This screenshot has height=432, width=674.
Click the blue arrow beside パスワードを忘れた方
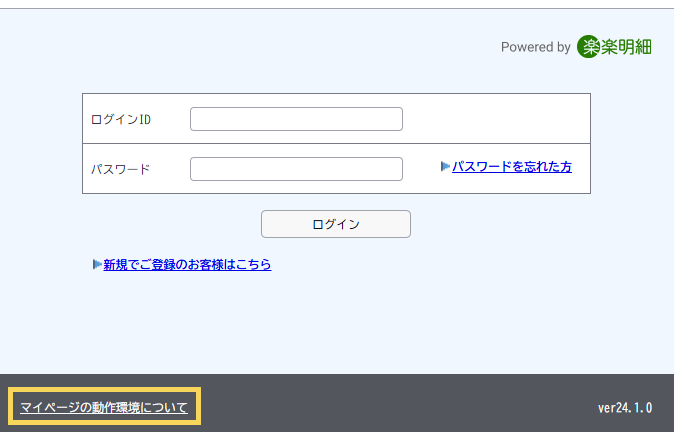(x=445, y=167)
